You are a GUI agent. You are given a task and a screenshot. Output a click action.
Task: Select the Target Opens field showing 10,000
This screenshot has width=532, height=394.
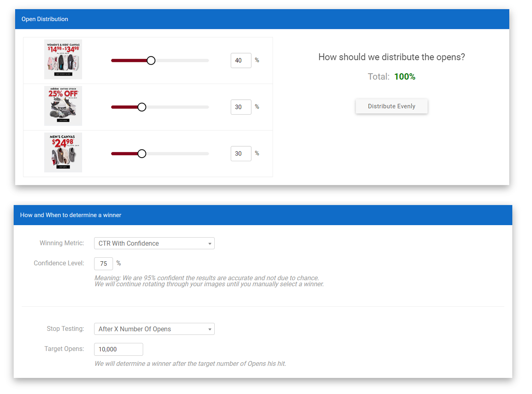click(118, 349)
